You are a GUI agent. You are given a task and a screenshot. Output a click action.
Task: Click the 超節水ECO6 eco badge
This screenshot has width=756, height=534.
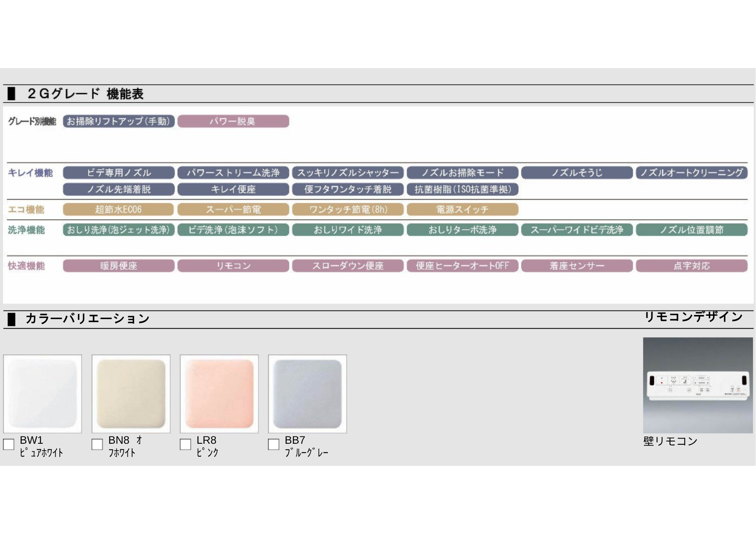pyautogui.click(x=119, y=209)
